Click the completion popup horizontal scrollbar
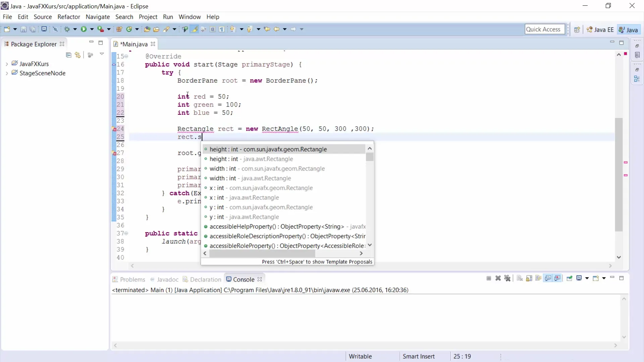This screenshot has height=362, width=644. point(262,254)
